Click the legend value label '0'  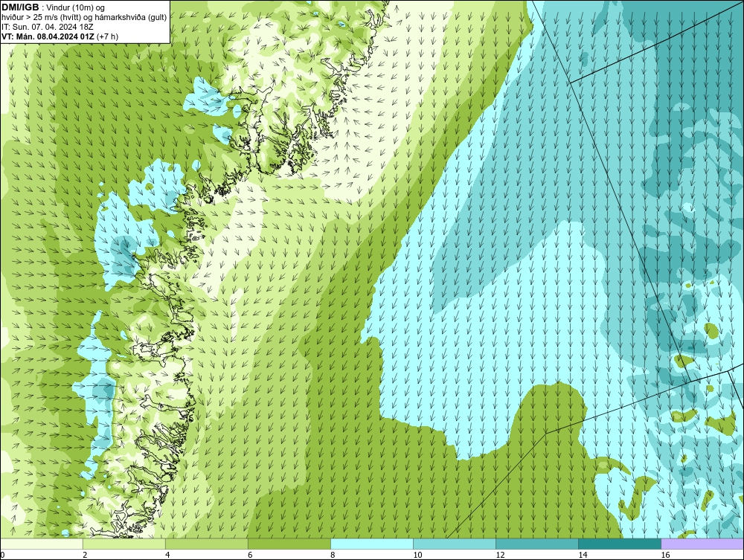pyautogui.click(x=2, y=555)
